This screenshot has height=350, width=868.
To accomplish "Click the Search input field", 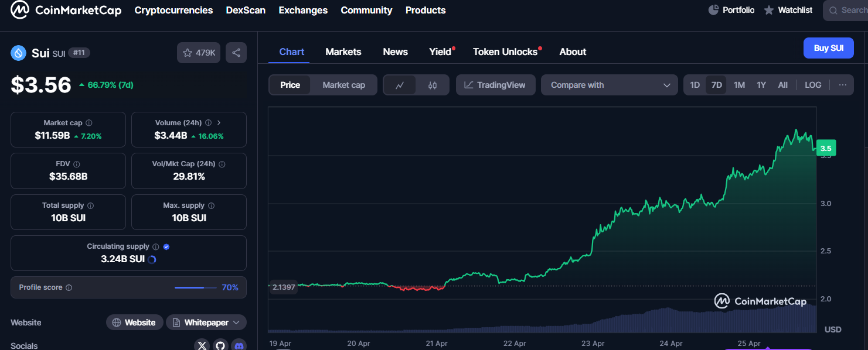I will 846,10.
